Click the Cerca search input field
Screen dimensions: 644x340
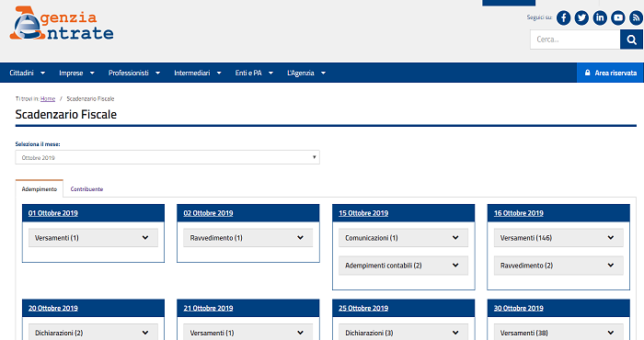point(575,40)
